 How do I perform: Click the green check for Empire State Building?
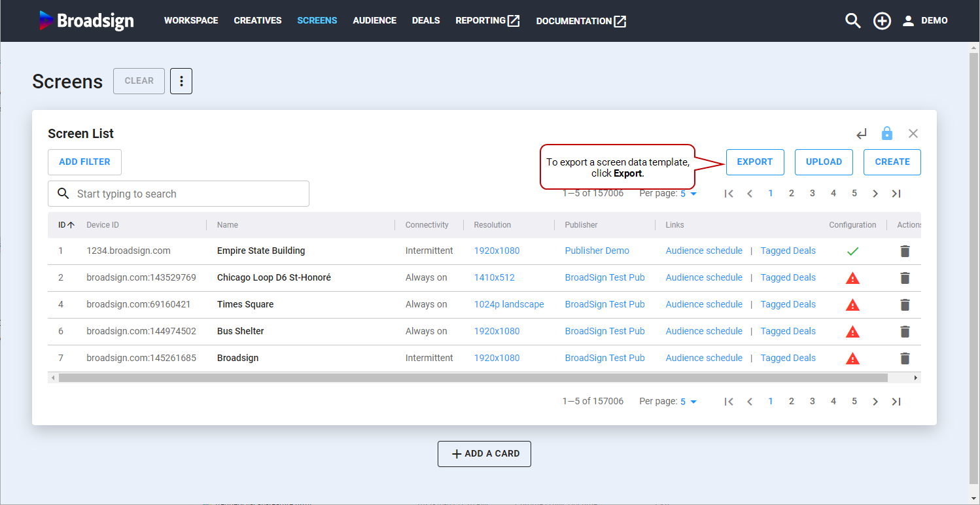[x=852, y=251]
